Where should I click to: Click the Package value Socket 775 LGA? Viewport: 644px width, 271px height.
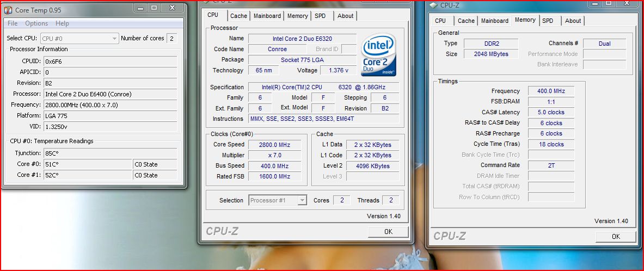303,59
